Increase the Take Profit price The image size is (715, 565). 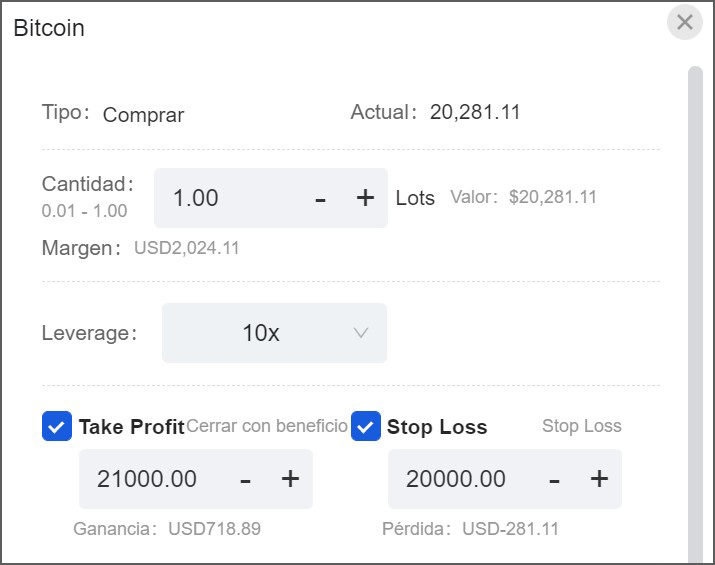[x=290, y=479]
